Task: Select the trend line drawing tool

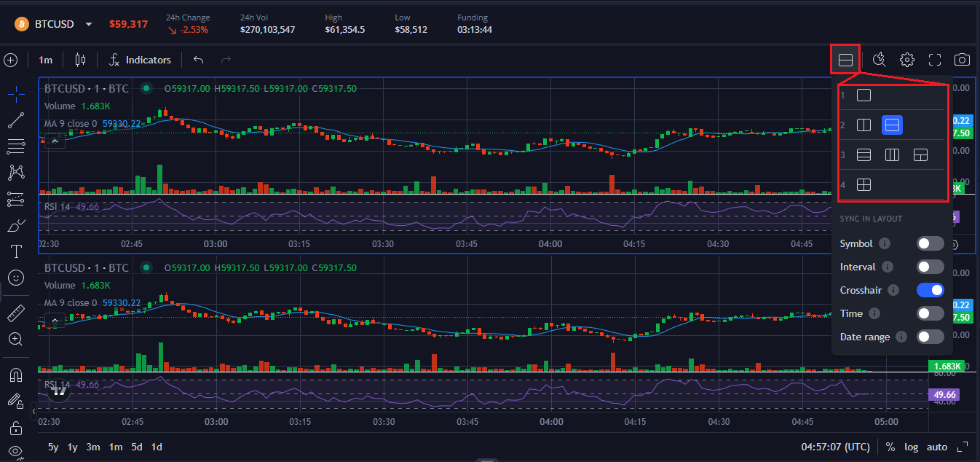Action: 15,121
